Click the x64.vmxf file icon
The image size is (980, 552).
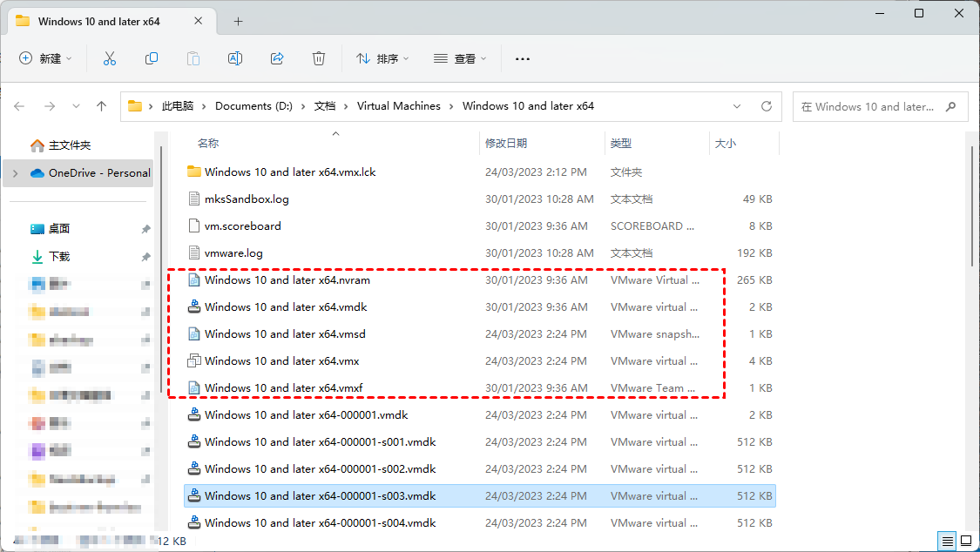pyautogui.click(x=194, y=387)
